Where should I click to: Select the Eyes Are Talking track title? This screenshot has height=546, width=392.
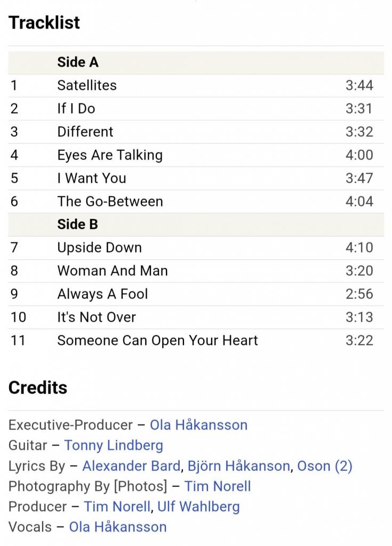point(110,155)
